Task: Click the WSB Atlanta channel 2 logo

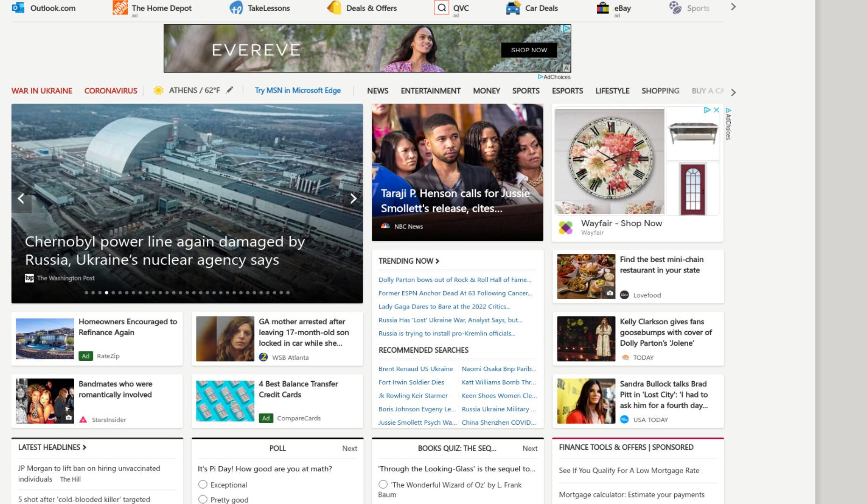Action: tap(263, 357)
